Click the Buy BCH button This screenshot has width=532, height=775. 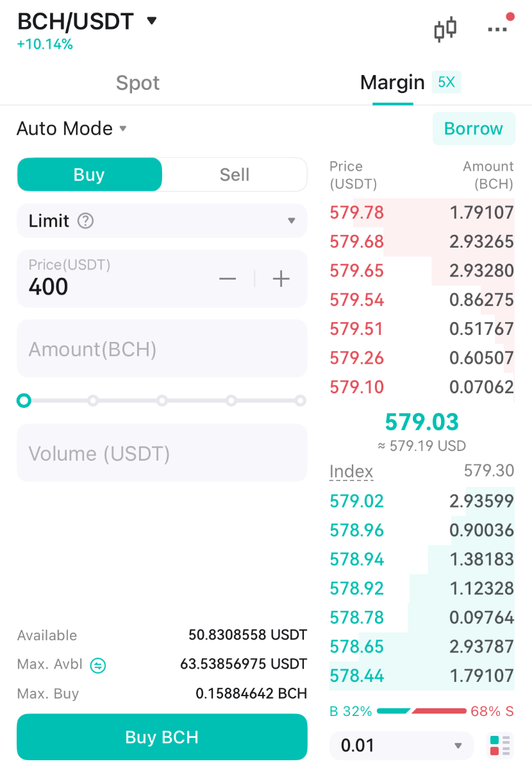[x=162, y=737]
